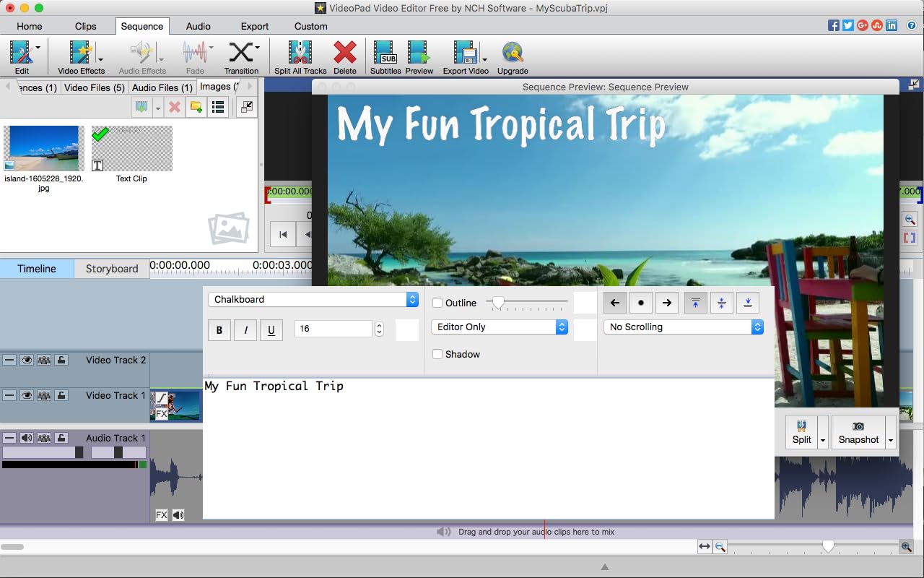Click the Split All Tracks icon
Viewport: 924px width, 578px height.
pyautogui.click(x=300, y=56)
